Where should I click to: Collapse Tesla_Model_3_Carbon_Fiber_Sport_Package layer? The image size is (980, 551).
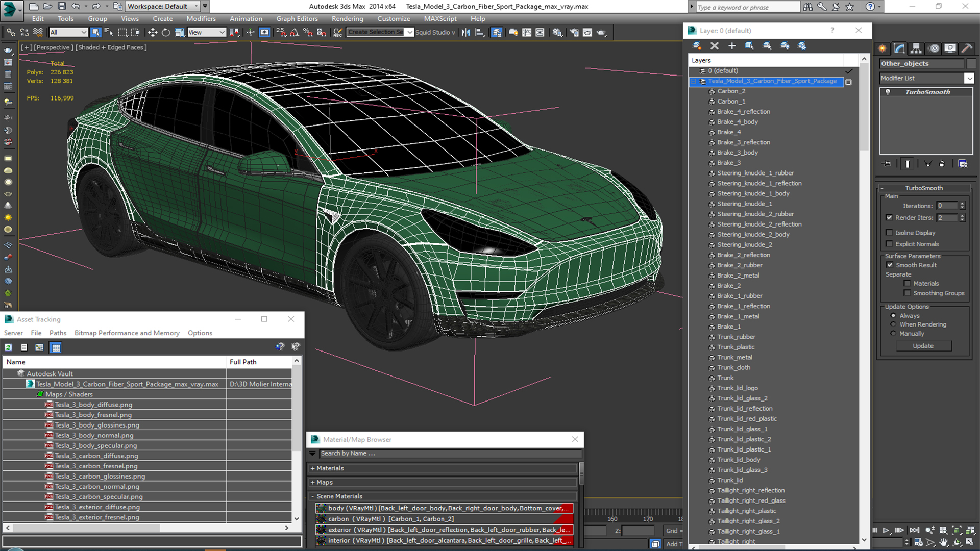pyautogui.click(x=694, y=81)
